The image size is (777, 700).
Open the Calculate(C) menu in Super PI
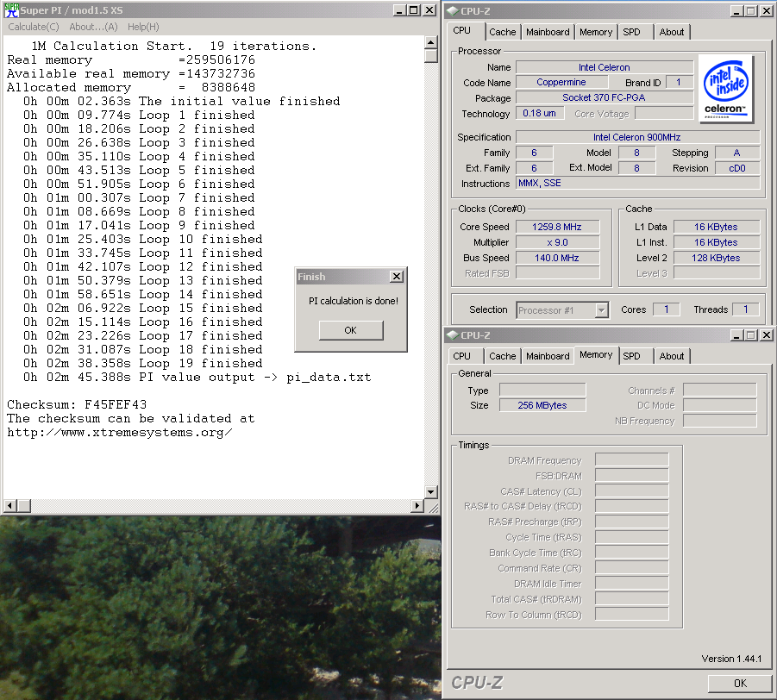click(x=33, y=27)
